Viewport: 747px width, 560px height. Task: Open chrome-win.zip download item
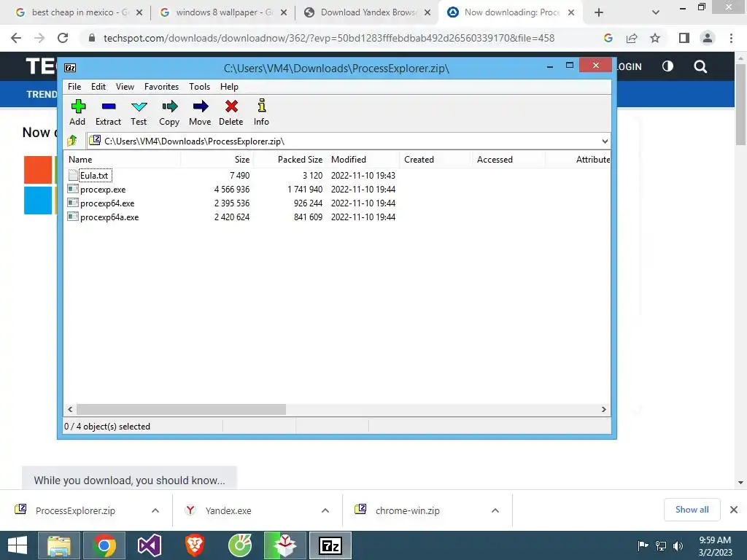point(407,510)
